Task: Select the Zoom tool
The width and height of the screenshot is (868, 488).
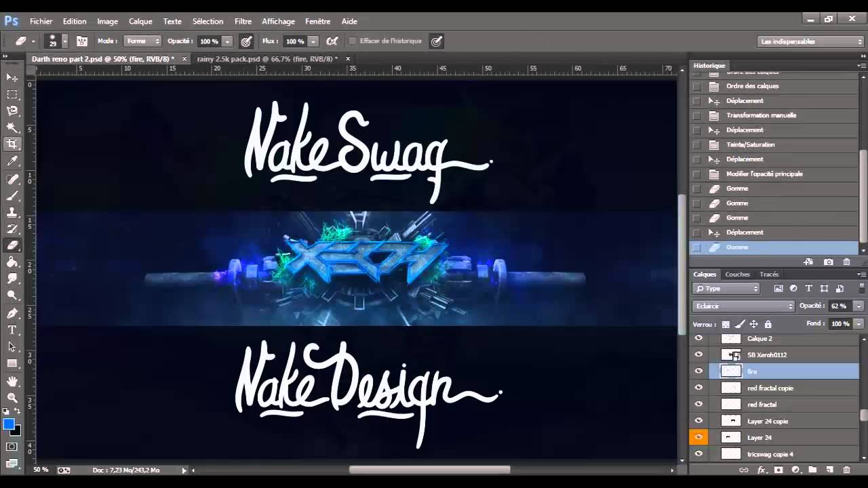Action: pyautogui.click(x=12, y=398)
